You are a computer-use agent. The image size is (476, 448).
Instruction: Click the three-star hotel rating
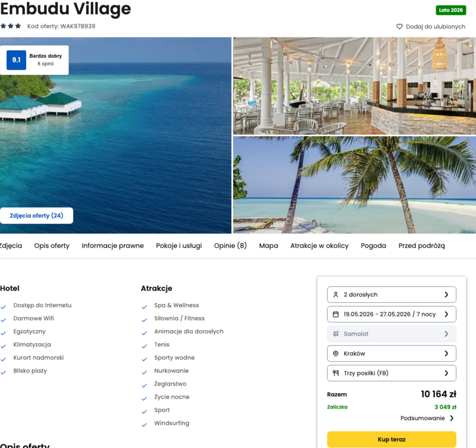point(11,26)
